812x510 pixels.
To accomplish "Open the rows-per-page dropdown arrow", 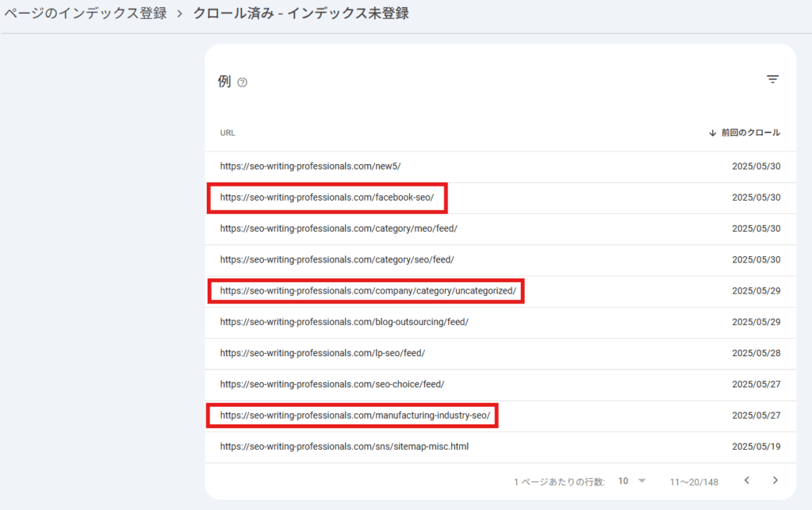I will point(642,481).
